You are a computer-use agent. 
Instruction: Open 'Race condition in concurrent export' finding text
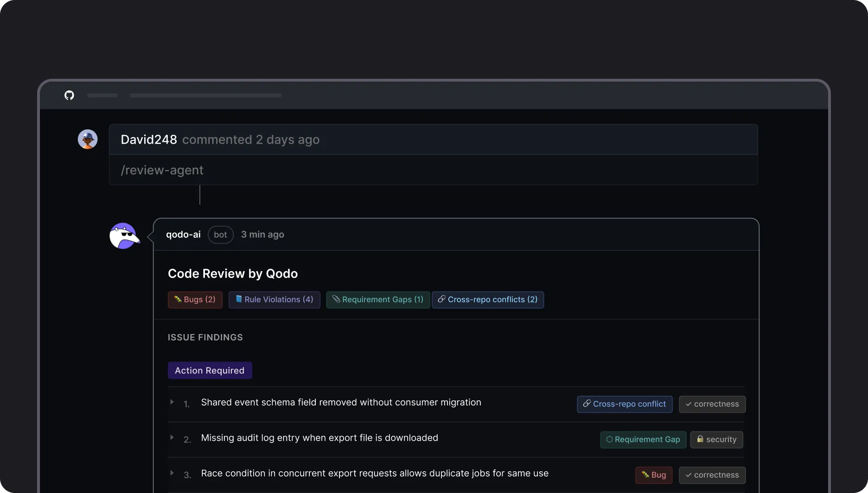point(375,473)
